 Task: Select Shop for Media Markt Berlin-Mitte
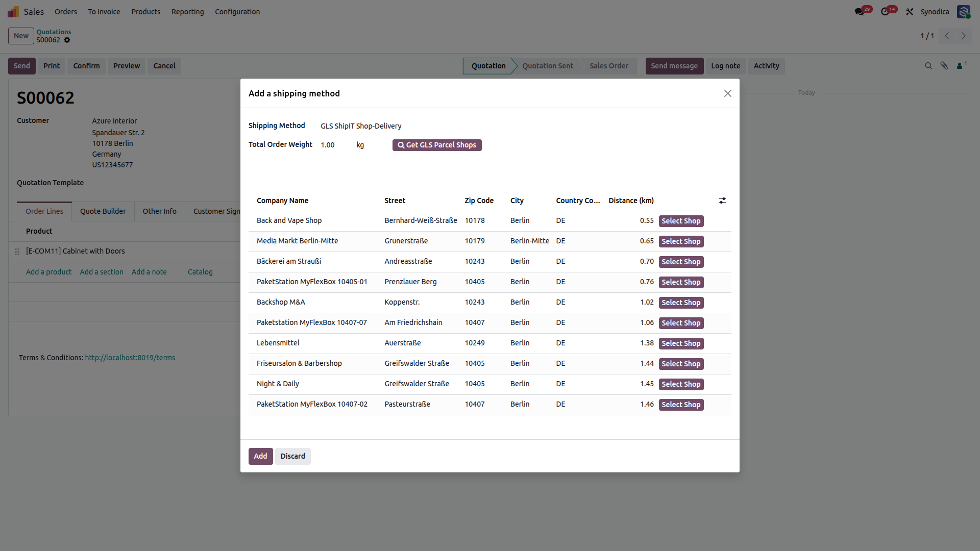coord(681,241)
